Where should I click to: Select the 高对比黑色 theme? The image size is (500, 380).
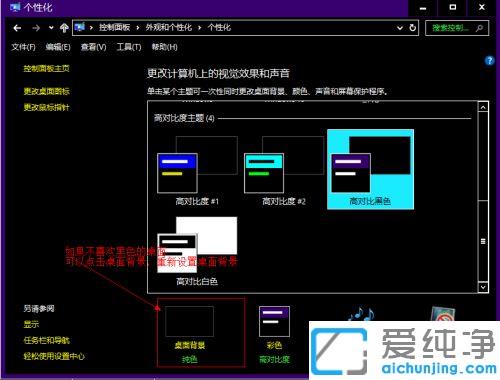[x=370, y=169]
